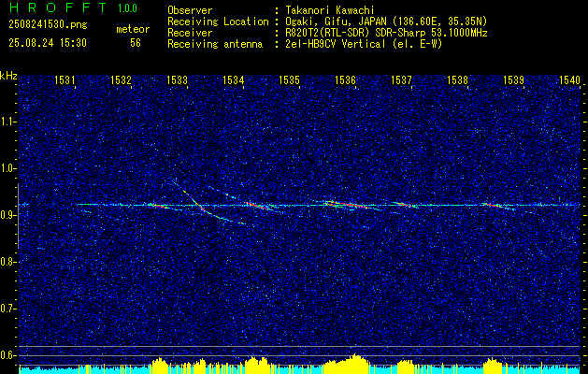This screenshot has height=374, width=588.
Task: Click the 1534 time marker
Action: point(233,80)
